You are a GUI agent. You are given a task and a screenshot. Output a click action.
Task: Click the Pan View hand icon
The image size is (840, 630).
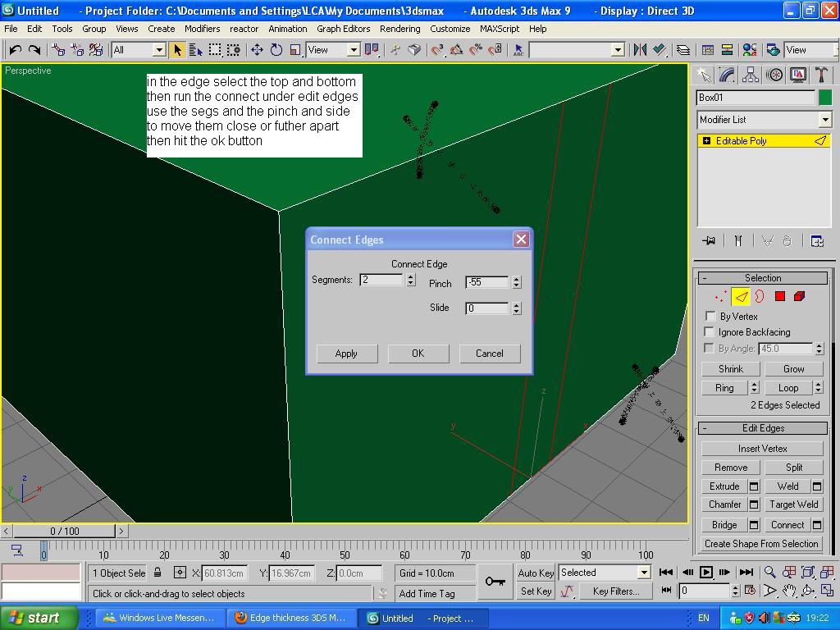coord(789,591)
